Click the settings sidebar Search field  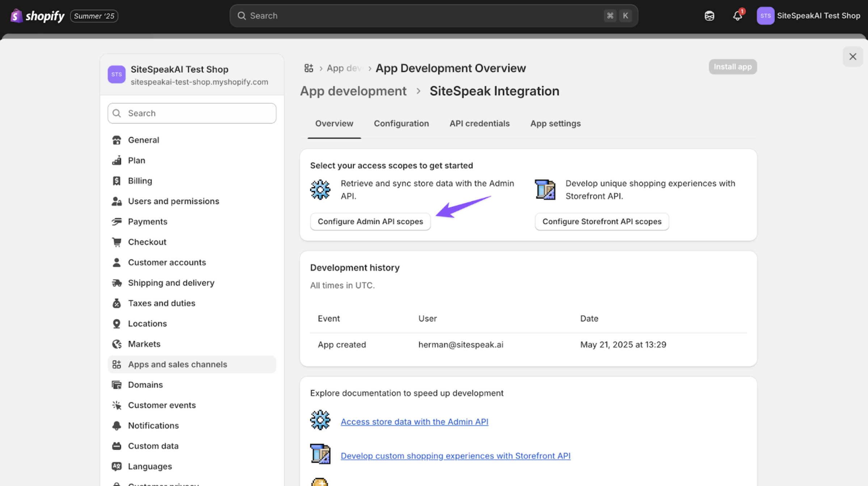192,113
